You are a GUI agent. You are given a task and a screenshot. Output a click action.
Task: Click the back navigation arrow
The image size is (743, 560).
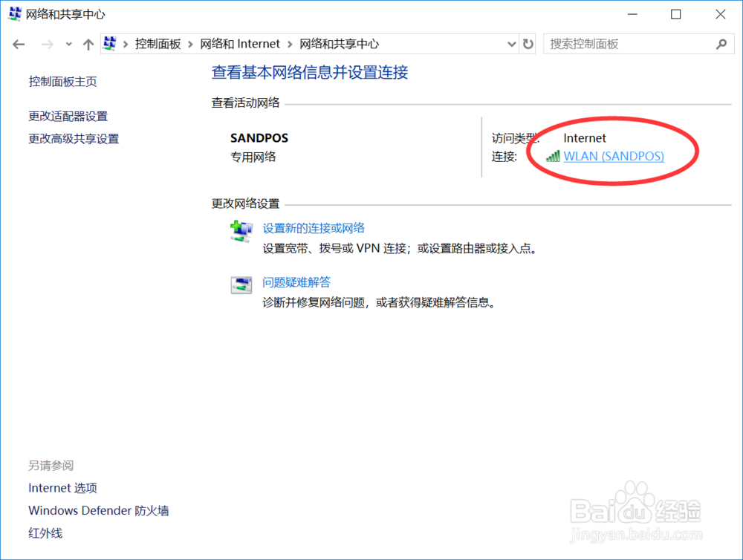click(19, 44)
